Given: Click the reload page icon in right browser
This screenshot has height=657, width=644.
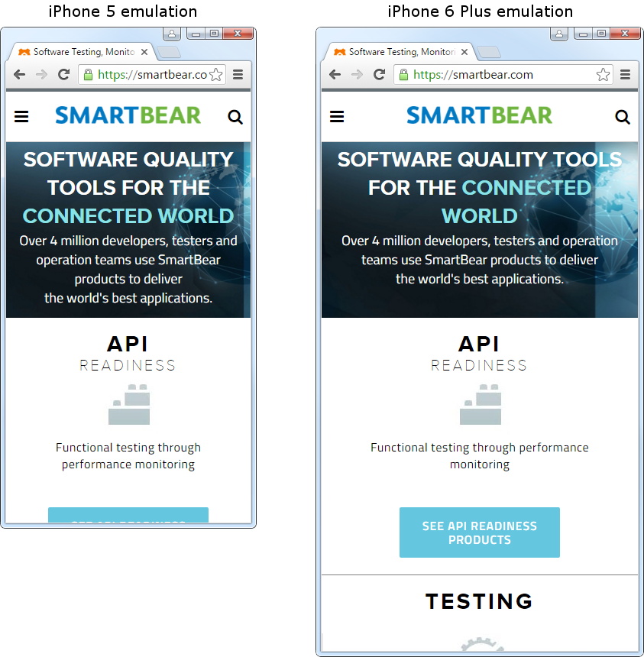Looking at the screenshot, I should pyautogui.click(x=380, y=74).
